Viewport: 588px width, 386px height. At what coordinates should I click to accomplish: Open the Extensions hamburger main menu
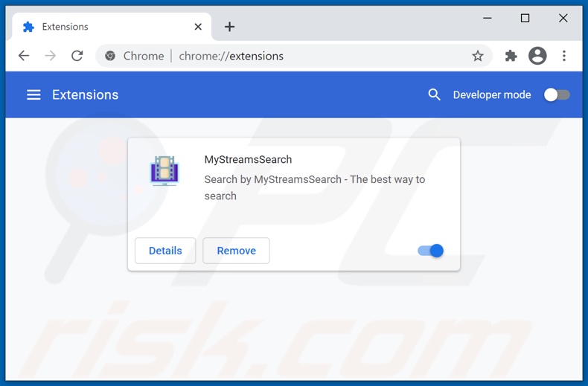click(x=33, y=94)
